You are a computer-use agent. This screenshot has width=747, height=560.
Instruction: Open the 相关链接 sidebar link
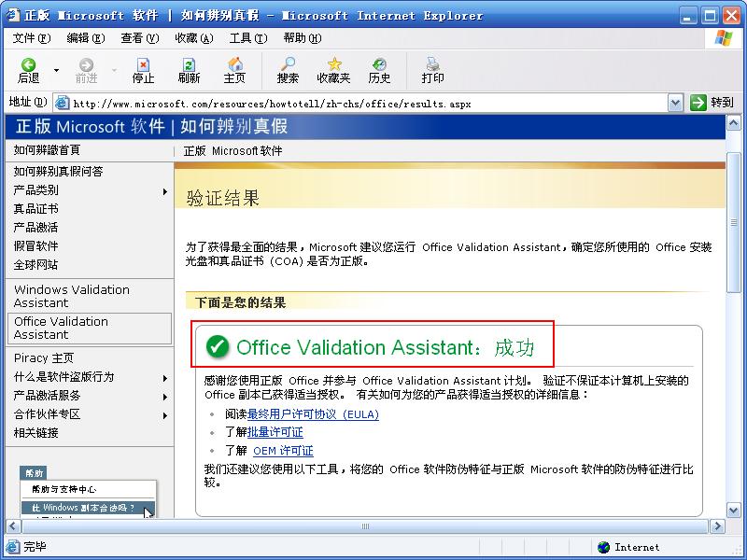[x=35, y=432]
